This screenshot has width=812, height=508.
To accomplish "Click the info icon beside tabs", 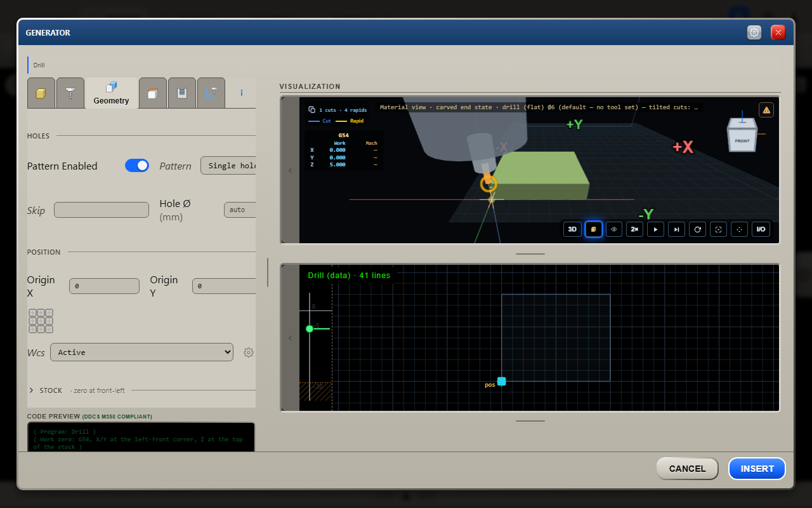I will click(x=242, y=93).
